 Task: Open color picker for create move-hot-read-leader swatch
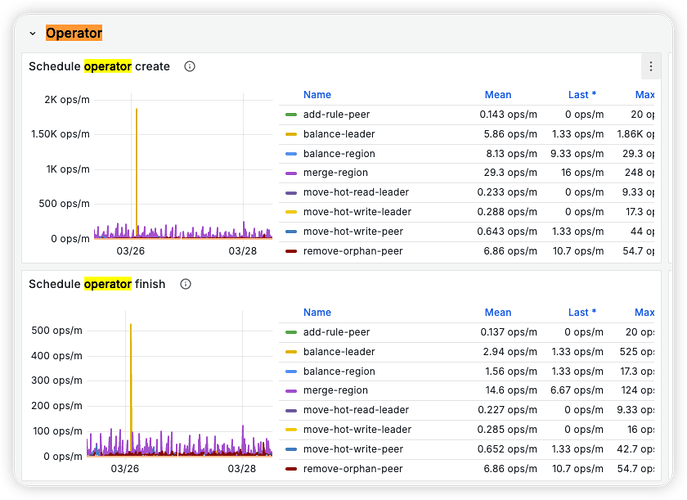[291, 193]
